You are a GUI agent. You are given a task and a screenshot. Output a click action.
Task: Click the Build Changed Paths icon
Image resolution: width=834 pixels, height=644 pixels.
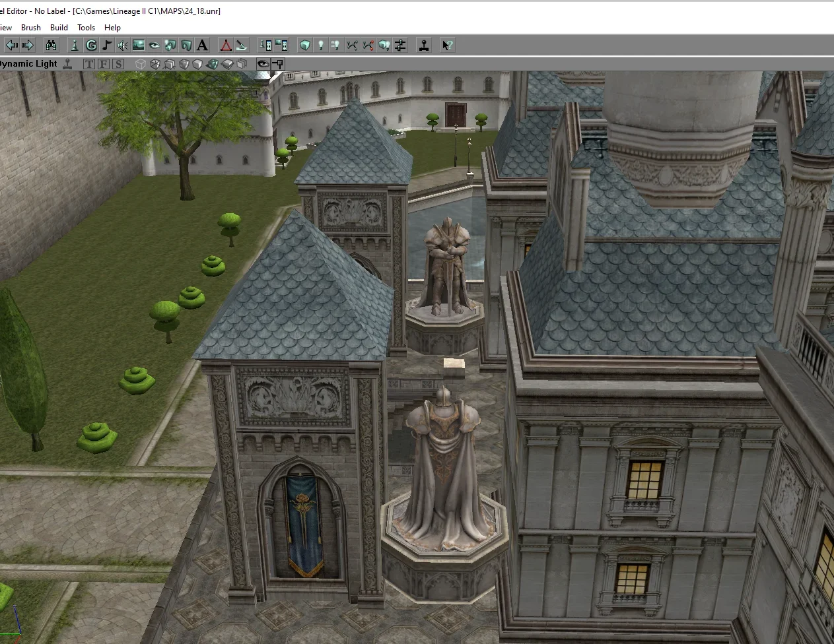[x=368, y=45]
